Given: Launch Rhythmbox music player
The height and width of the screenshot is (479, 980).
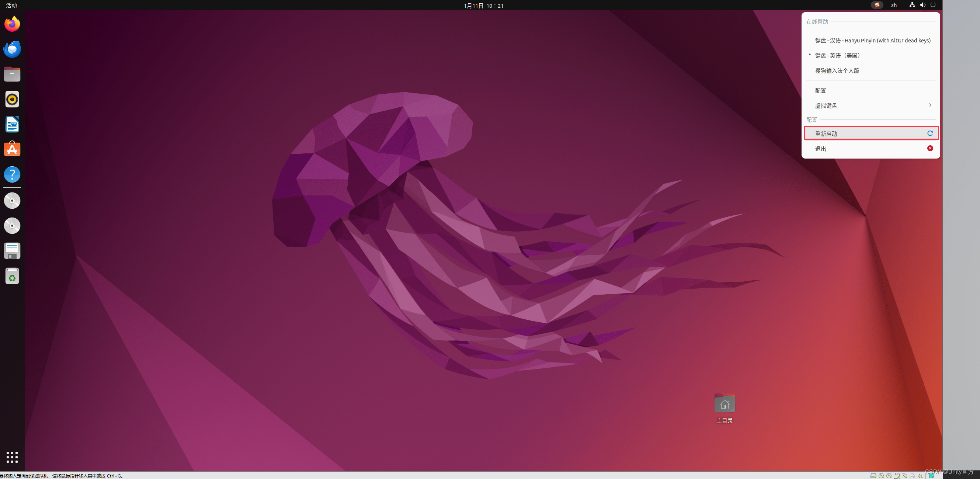Looking at the screenshot, I should [12, 99].
